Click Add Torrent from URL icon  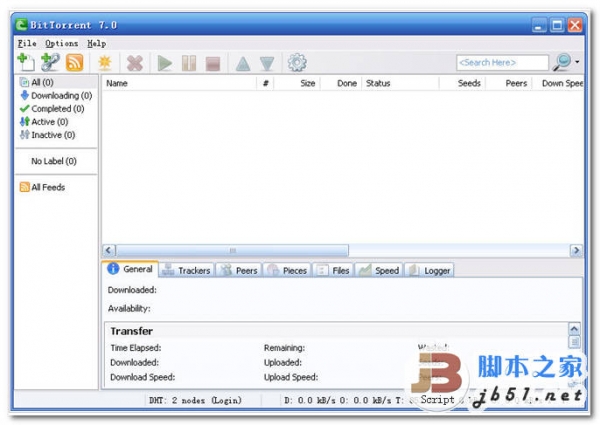pyautogui.click(x=50, y=62)
